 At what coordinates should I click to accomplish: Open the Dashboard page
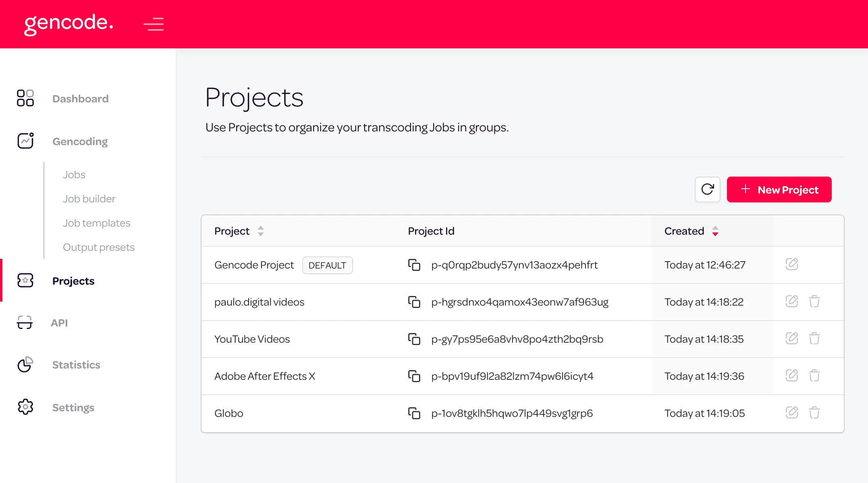pyautogui.click(x=80, y=99)
